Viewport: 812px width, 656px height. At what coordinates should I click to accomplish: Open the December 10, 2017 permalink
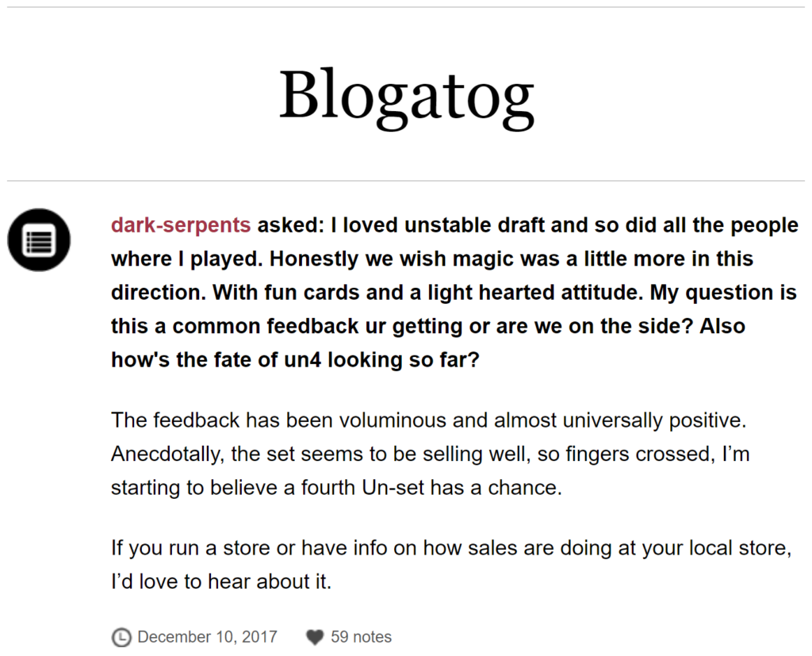207,637
